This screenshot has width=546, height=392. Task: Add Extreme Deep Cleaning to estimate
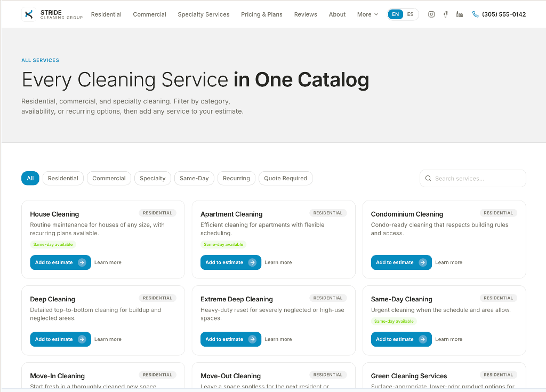[230, 339]
